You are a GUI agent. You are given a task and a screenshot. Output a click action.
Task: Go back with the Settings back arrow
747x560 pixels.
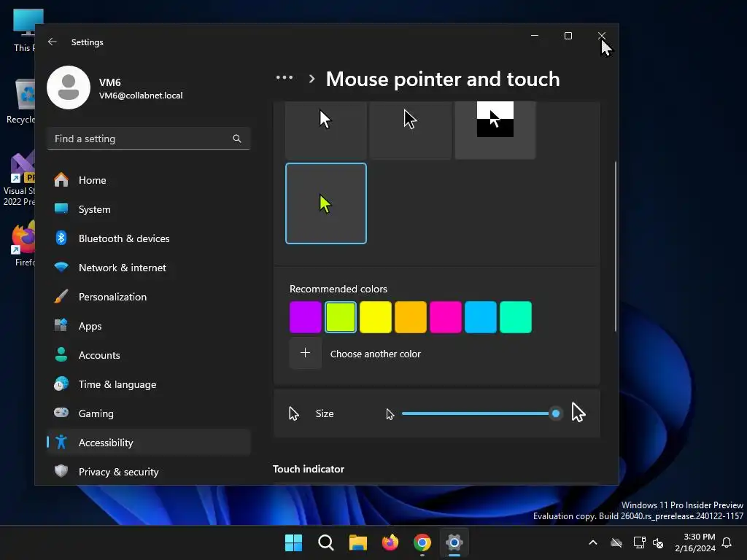point(53,42)
